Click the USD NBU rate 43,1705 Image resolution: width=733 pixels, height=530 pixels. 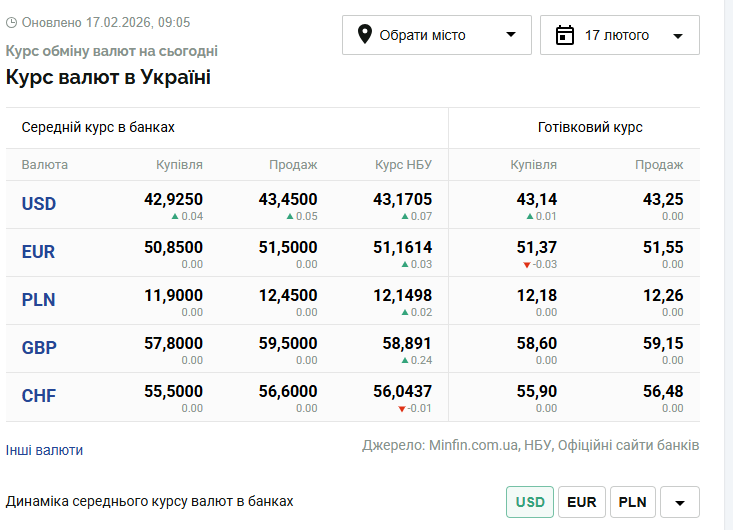click(402, 199)
